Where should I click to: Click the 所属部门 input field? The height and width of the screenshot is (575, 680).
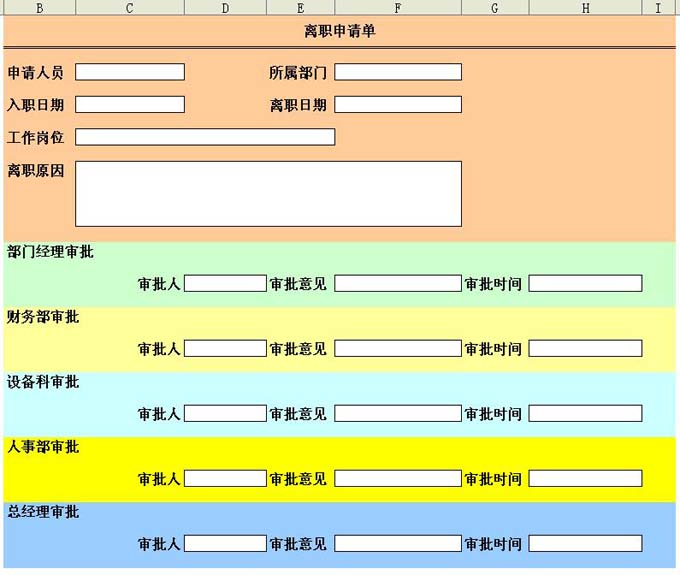tap(398, 72)
